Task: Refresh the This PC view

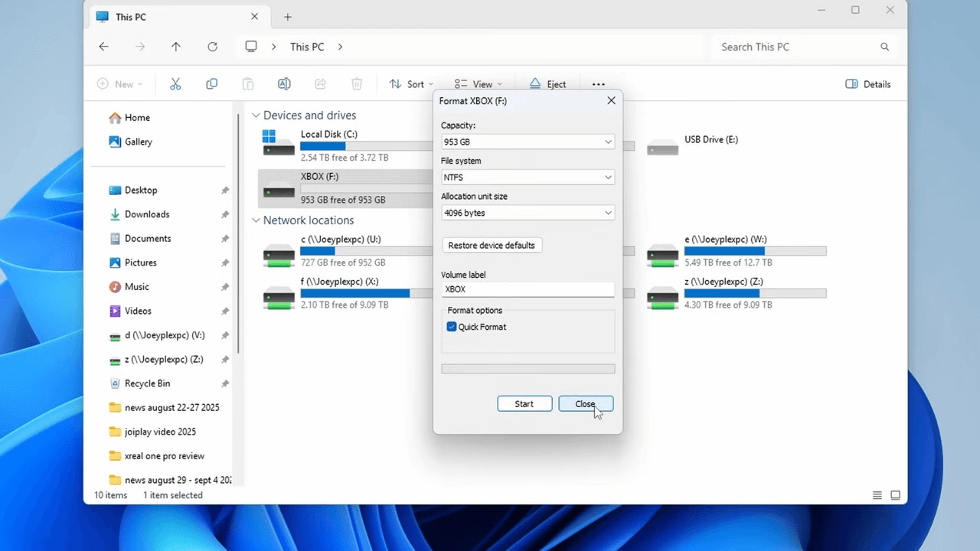Action: tap(213, 47)
